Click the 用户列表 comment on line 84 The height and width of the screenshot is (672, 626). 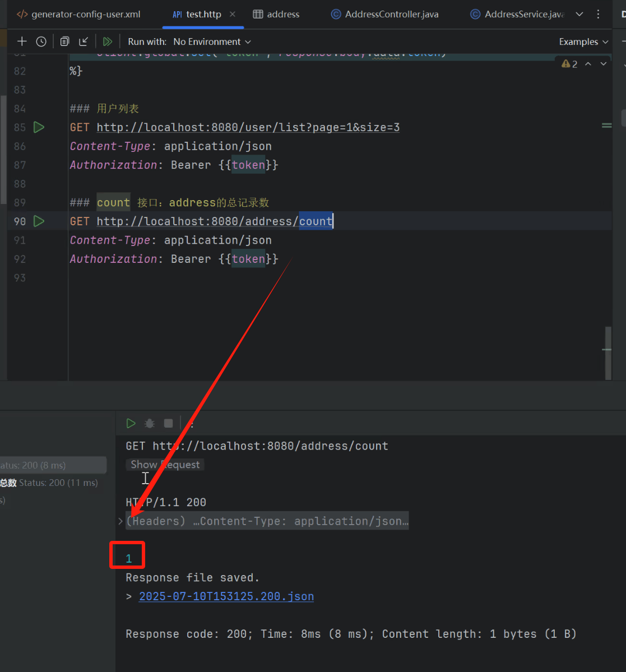click(x=118, y=108)
